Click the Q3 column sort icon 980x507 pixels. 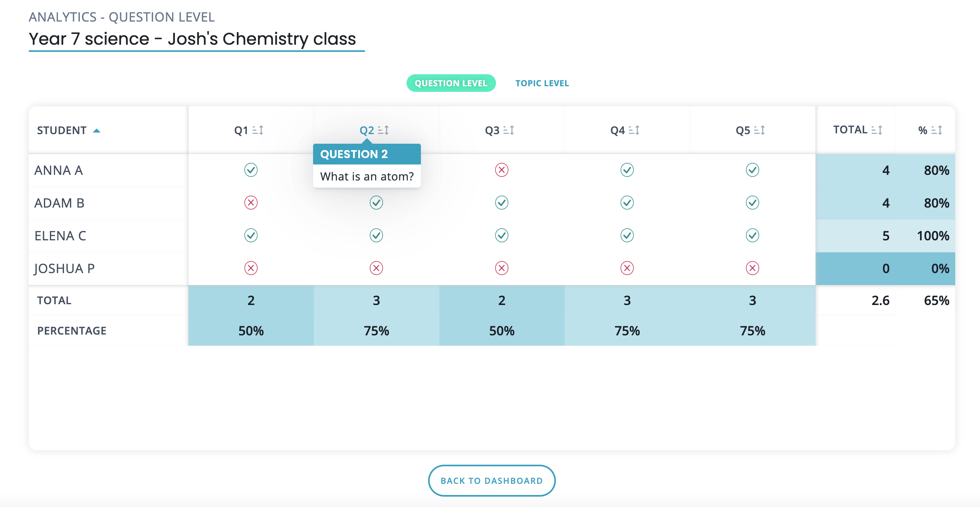tap(509, 130)
